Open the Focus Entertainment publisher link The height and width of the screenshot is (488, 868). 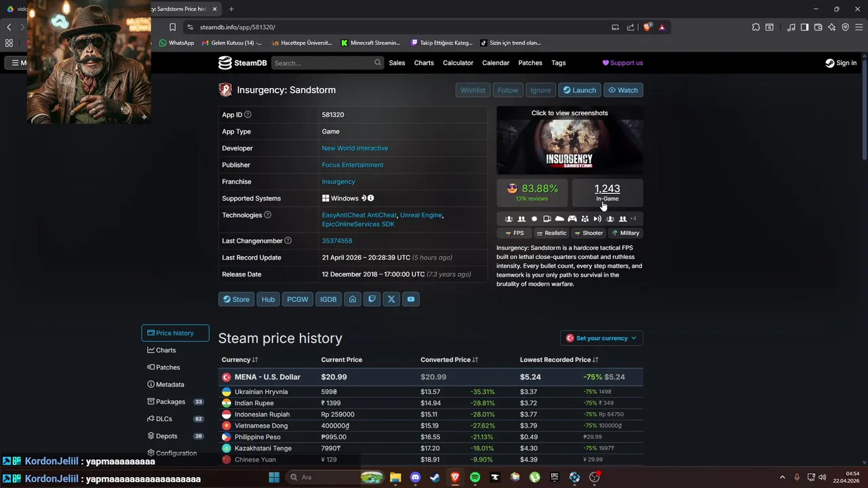(x=353, y=165)
